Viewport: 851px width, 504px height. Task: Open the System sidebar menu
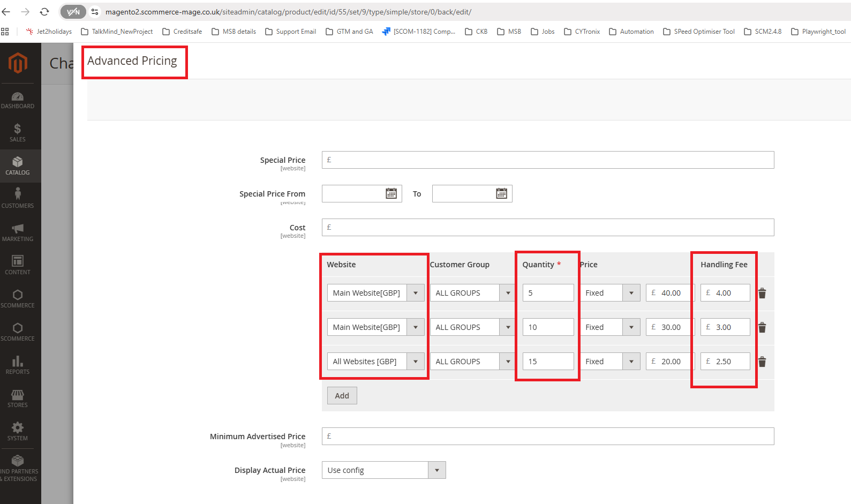[18, 431]
